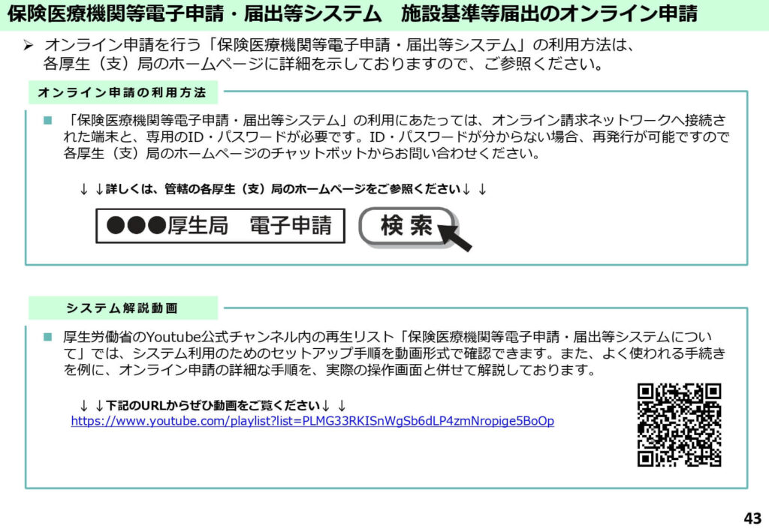
Task: Click the black mouse pointer arrow icon
Action: tap(455, 235)
